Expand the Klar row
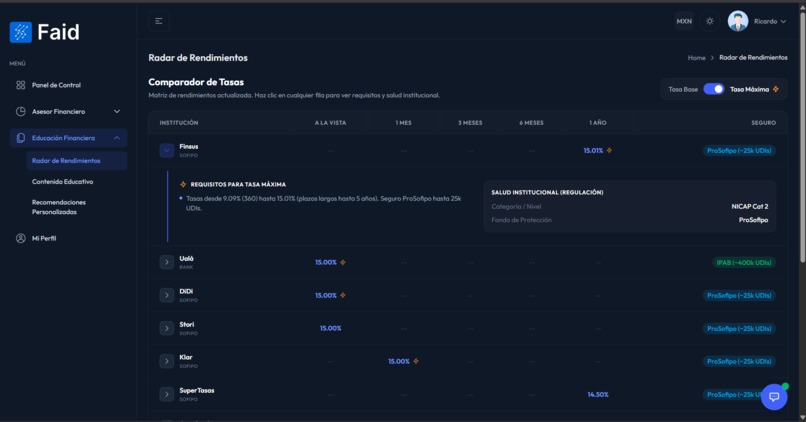 click(x=167, y=361)
